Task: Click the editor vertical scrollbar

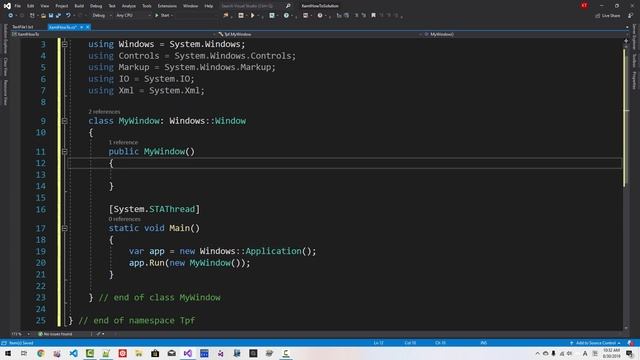Action: point(627,184)
